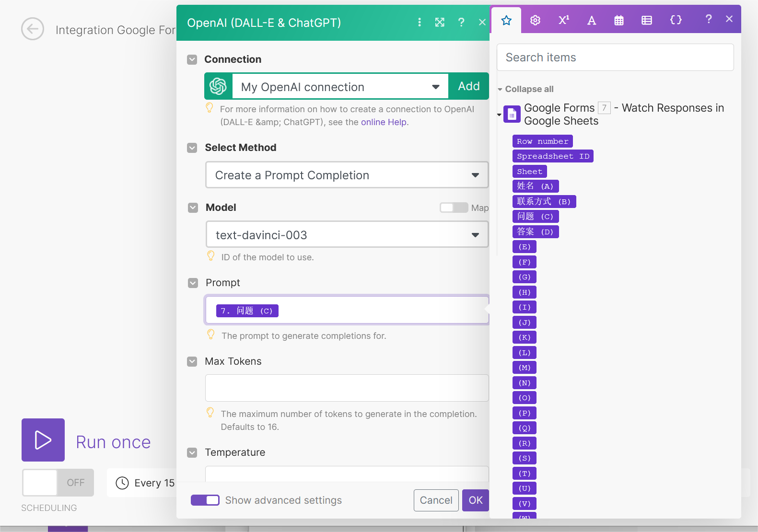Image resolution: width=758 pixels, height=532 pixels.
Task: Toggle the Model Map switch
Action: [x=454, y=208]
